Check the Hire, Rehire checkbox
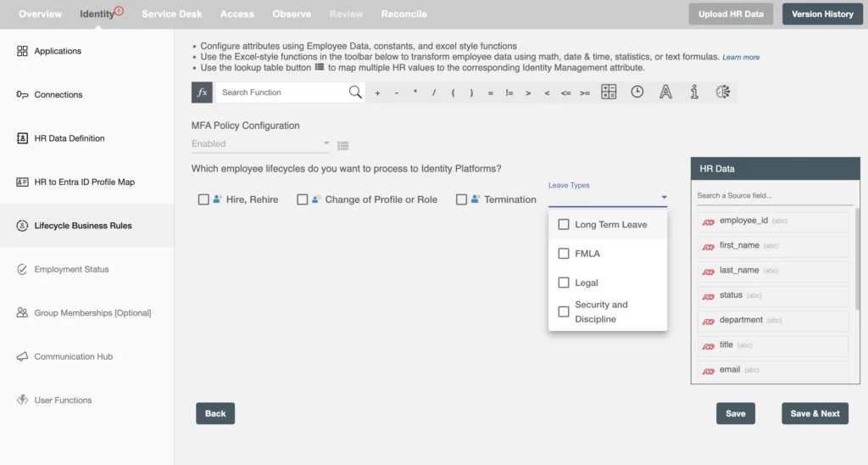The height and width of the screenshot is (465, 868). [x=203, y=199]
